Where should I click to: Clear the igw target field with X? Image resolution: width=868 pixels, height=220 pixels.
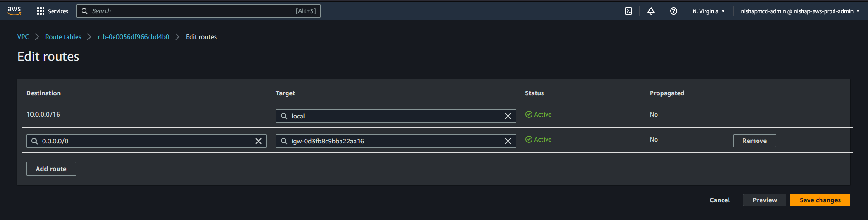tap(508, 141)
